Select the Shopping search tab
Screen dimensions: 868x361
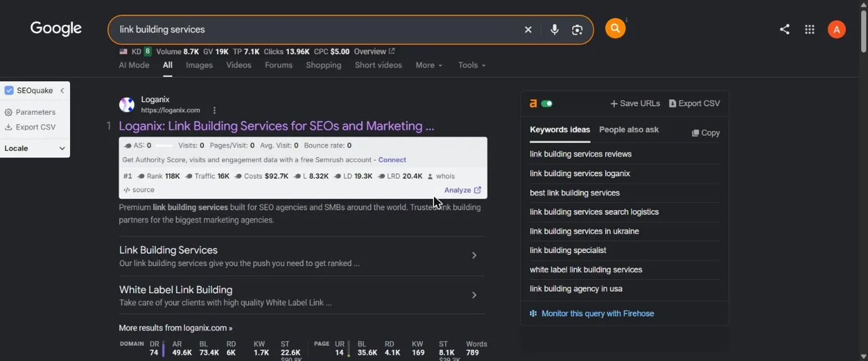(324, 65)
